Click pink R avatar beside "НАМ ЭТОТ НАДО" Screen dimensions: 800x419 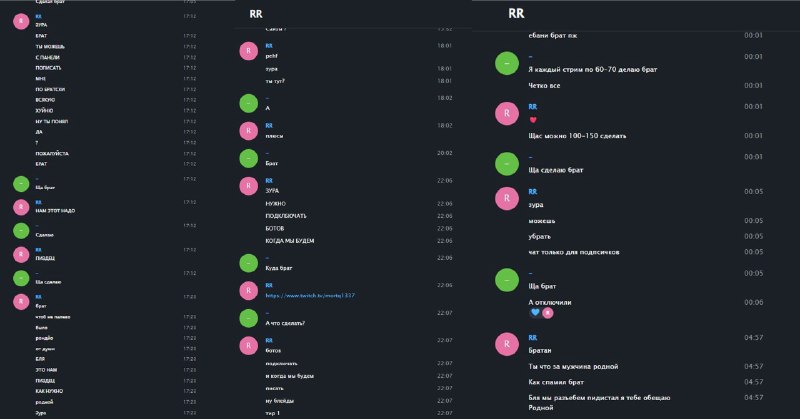tap(21, 207)
